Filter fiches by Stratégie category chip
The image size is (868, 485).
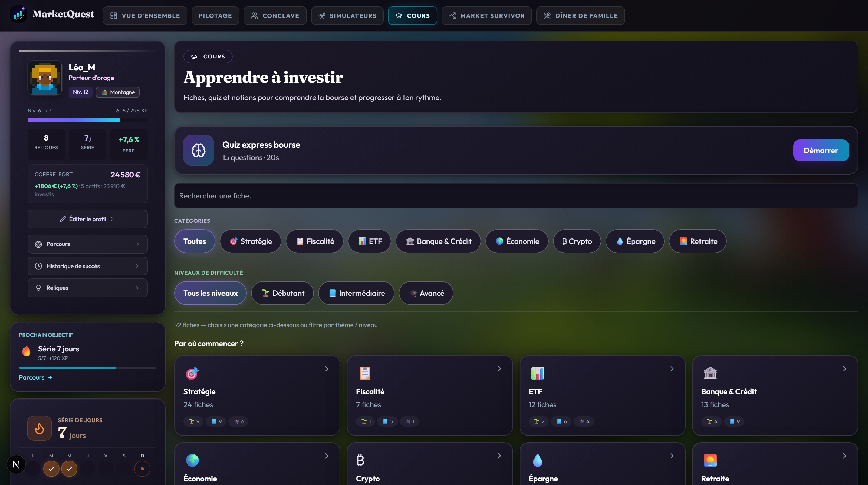(250, 241)
